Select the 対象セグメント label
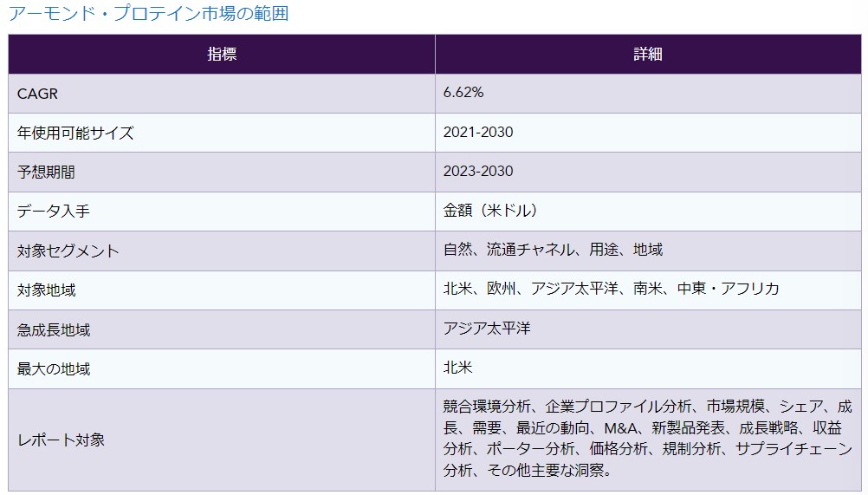This screenshot has height=495, width=868. 68,251
